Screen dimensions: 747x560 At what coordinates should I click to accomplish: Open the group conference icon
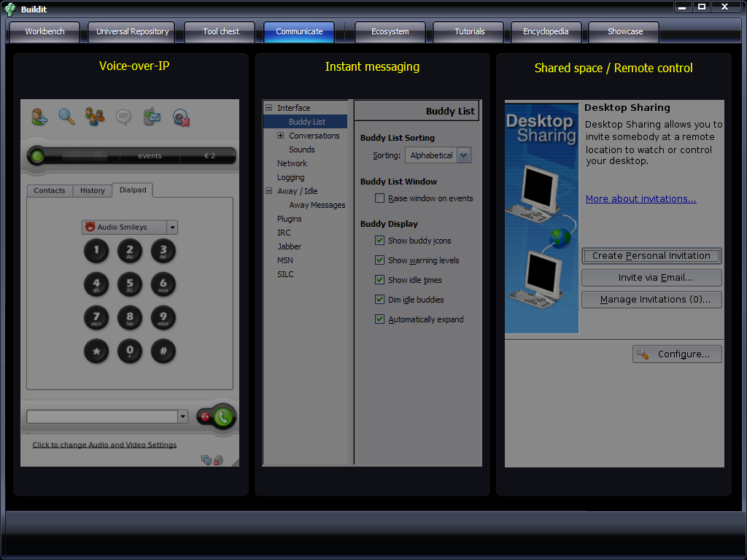click(x=95, y=117)
